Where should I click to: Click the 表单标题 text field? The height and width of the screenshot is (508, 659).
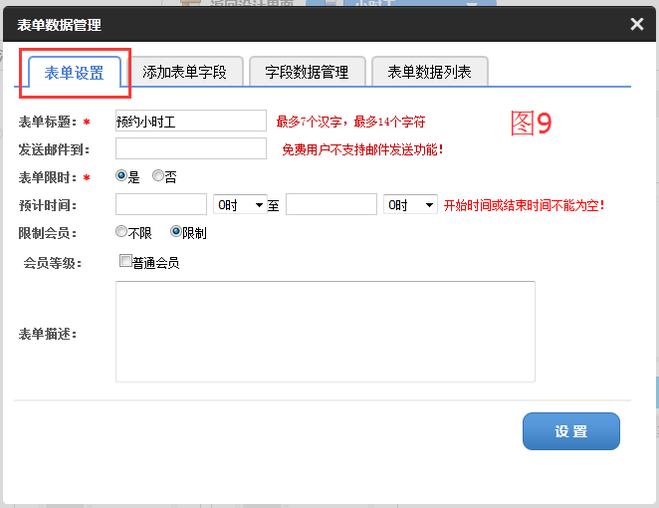click(x=191, y=121)
